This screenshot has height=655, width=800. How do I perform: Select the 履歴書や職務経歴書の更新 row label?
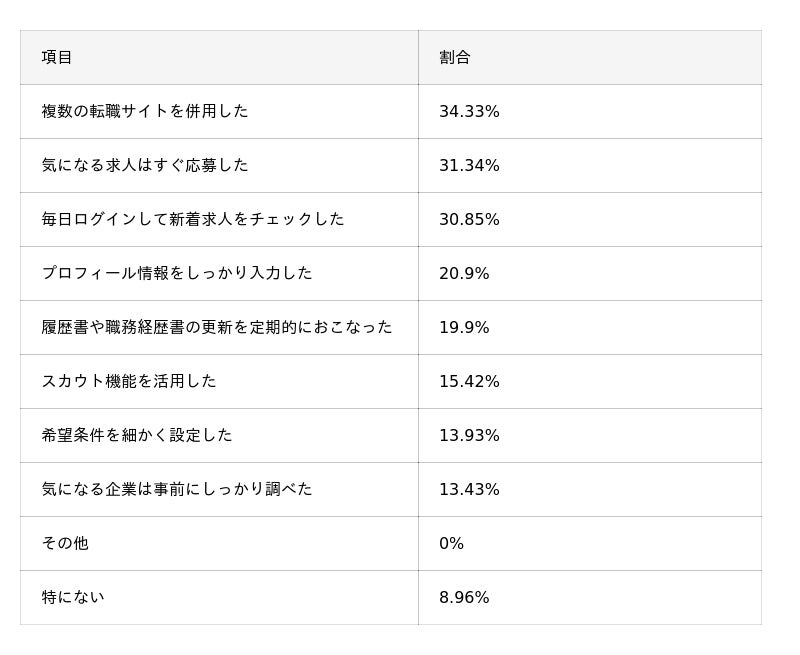point(217,327)
